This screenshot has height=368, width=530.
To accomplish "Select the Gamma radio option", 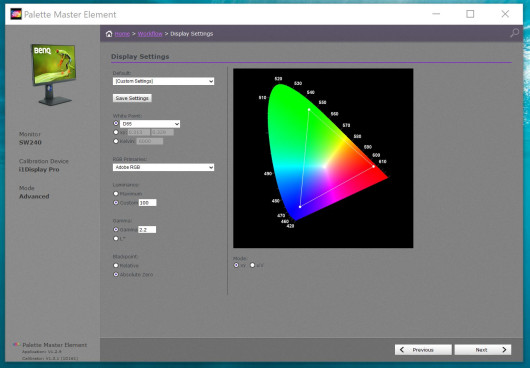I will coord(116,229).
